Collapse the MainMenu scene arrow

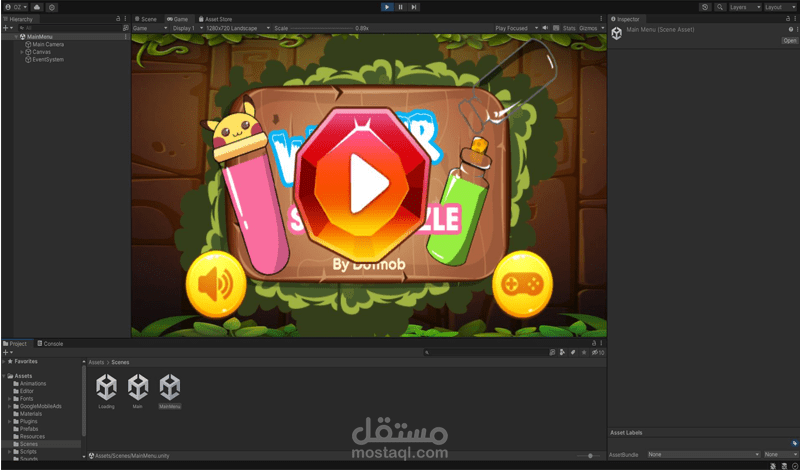(x=16, y=37)
